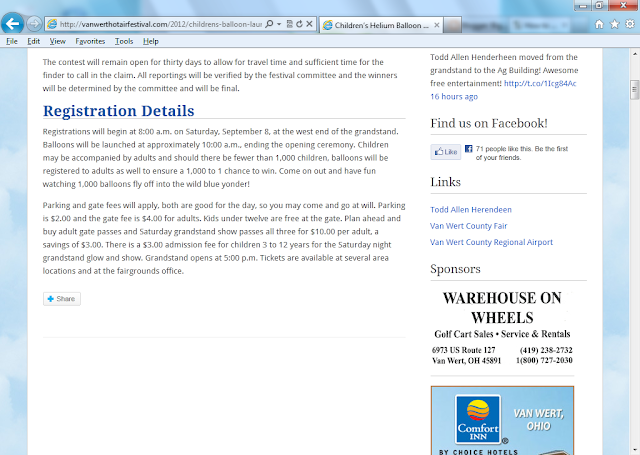
Task: Minimize the browser window
Action: coord(583,6)
